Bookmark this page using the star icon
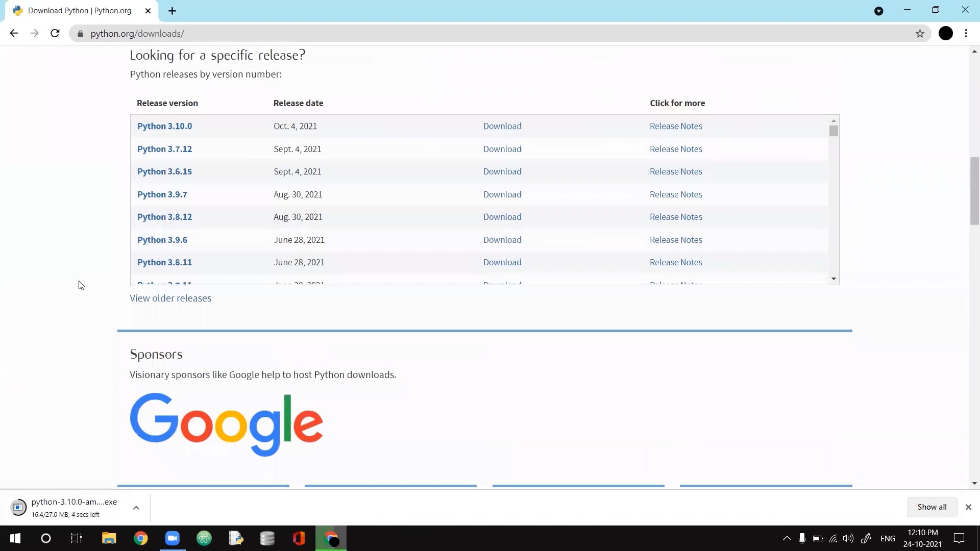 [920, 33]
